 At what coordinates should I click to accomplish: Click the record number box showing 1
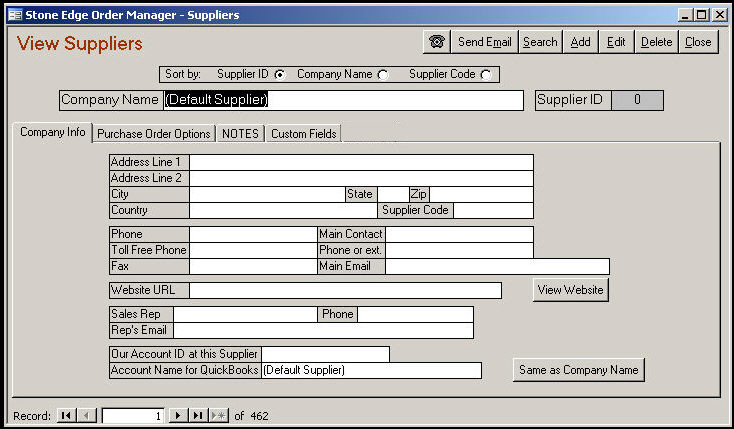click(133, 415)
